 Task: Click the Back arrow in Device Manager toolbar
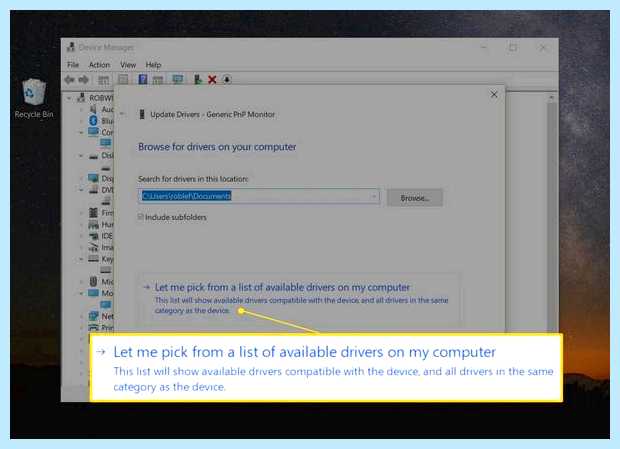pos(70,80)
